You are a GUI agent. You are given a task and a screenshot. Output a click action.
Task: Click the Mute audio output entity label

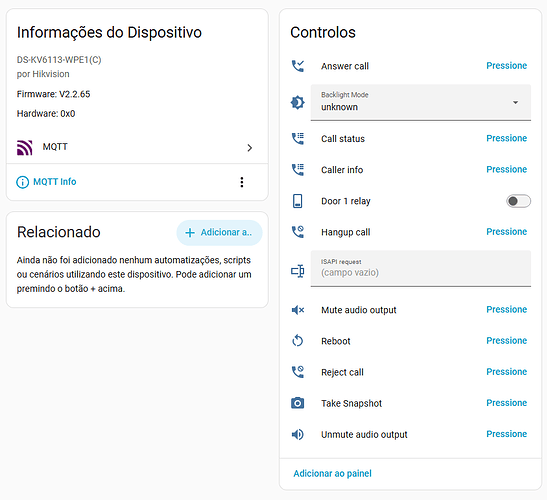point(359,310)
